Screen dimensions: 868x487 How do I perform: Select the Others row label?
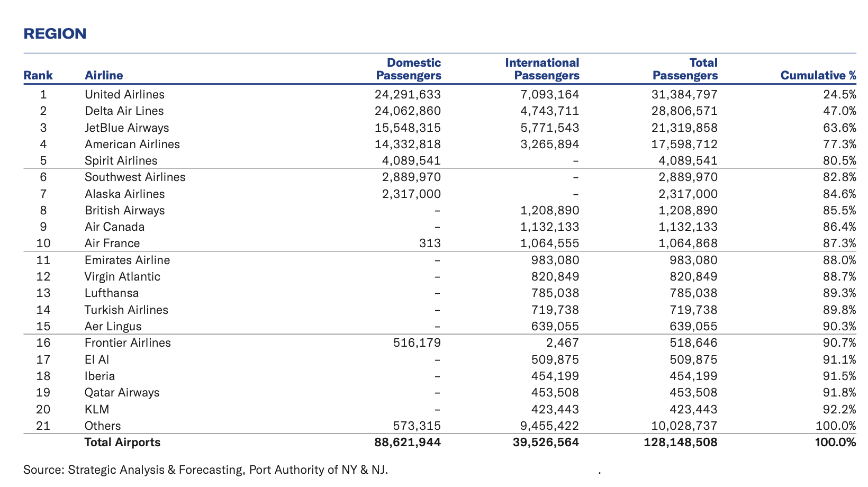[x=103, y=426]
